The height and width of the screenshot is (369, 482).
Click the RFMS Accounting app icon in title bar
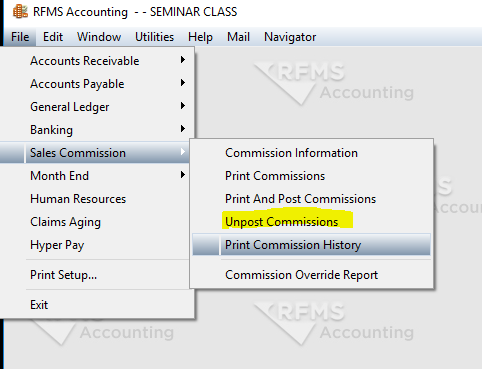tap(20, 11)
